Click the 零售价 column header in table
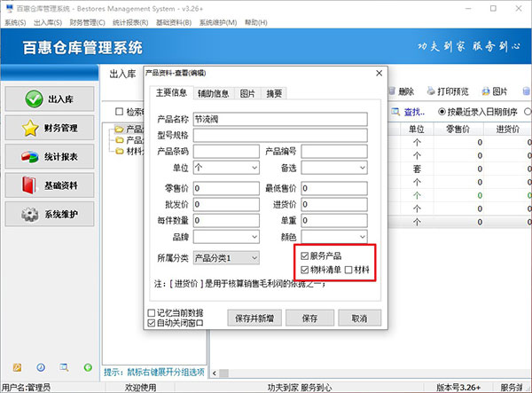Image resolution: width=532 pixels, height=393 pixels. point(458,129)
